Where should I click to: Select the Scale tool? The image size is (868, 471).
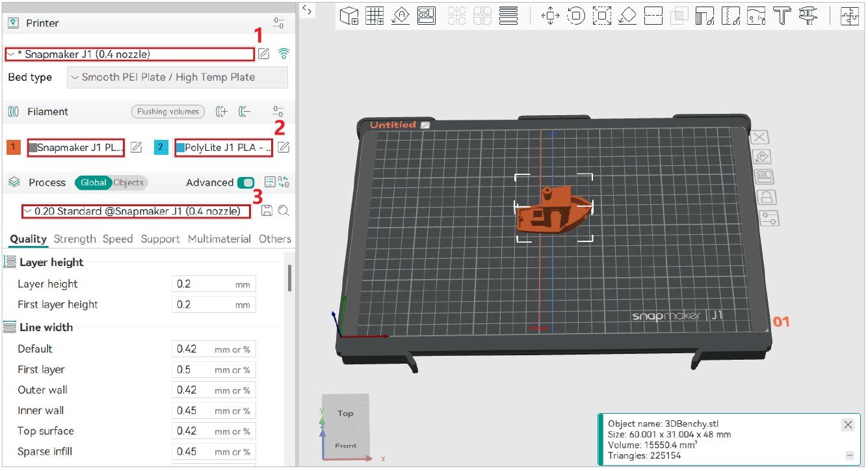(x=602, y=16)
